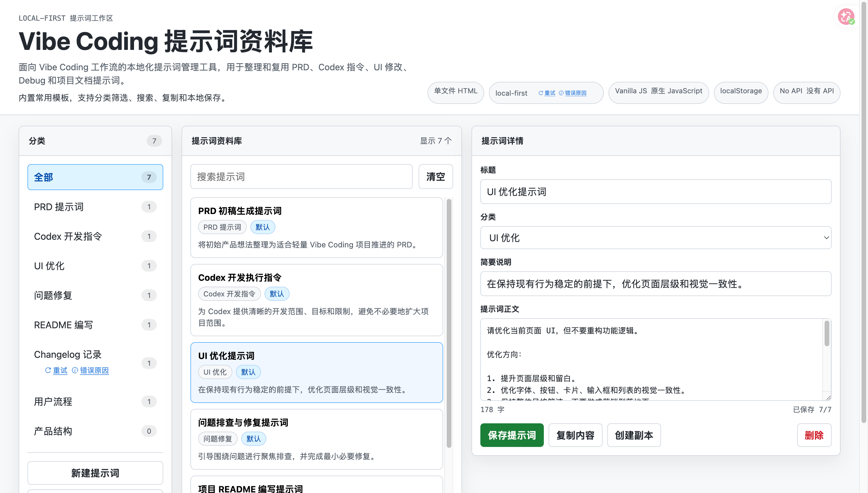Click 默认 badge on PRD 初稿生成提示词 card
Viewport: 868px width, 493px height.
tap(263, 227)
